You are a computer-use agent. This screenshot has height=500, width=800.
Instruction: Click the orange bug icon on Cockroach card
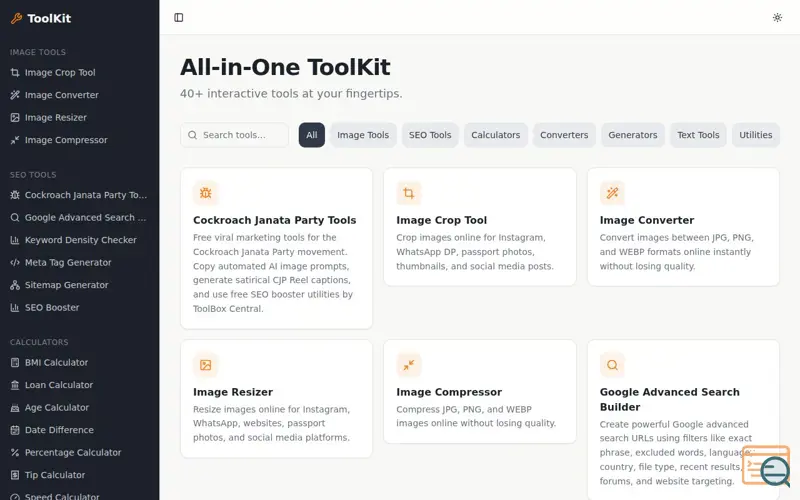206,193
